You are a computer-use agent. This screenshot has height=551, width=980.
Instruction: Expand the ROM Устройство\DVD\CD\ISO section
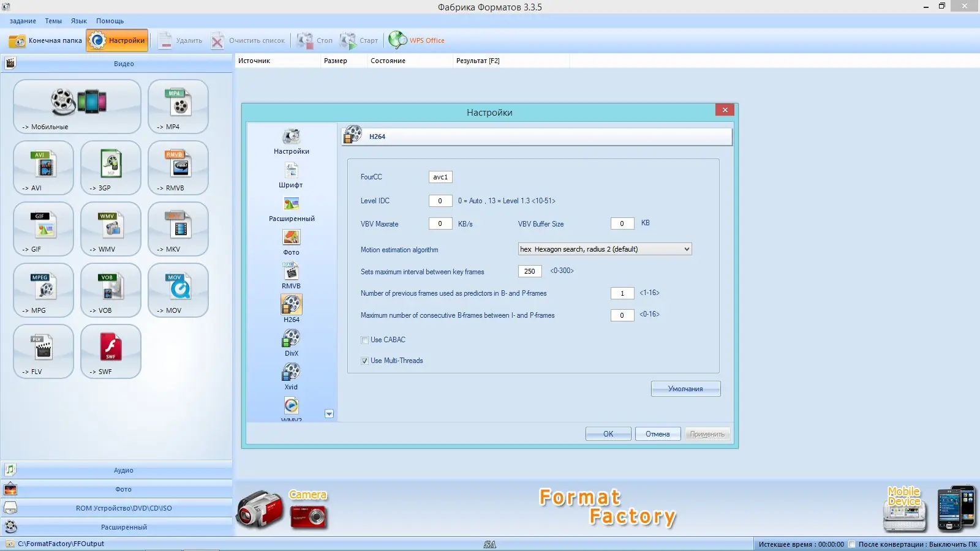116,508
